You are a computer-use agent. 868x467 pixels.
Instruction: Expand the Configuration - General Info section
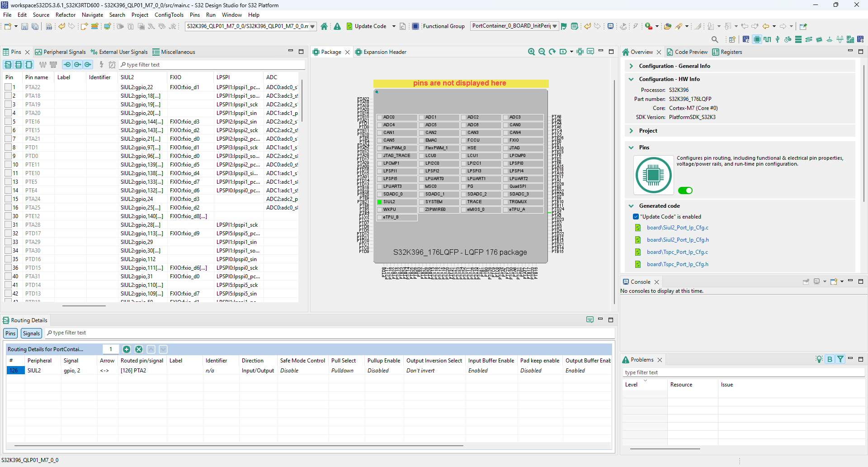[631, 66]
